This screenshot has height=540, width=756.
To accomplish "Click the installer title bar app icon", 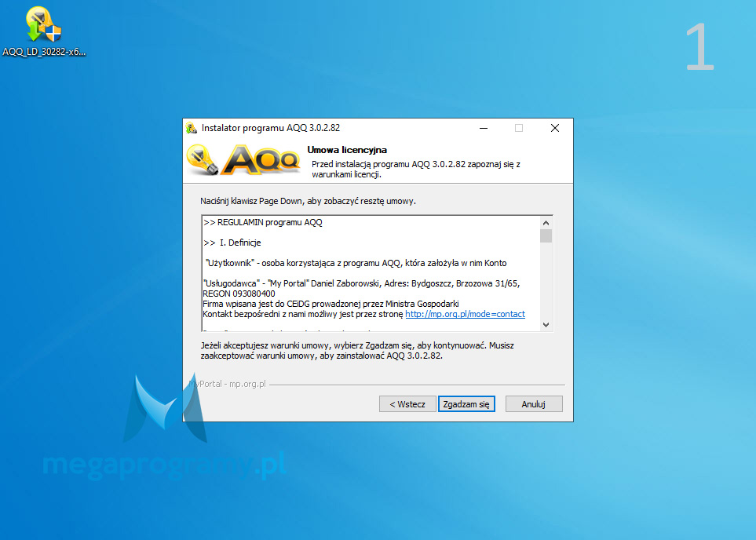I will [192, 128].
